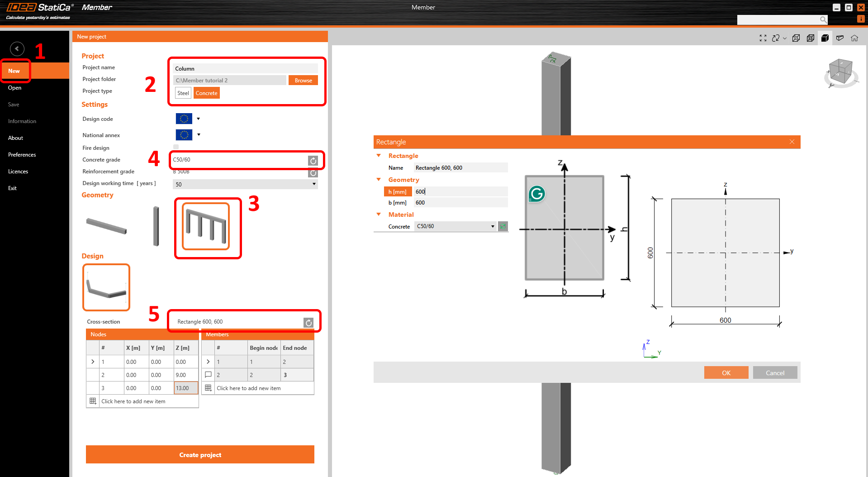Click the green Grammarly icon

[x=537, y=194]
